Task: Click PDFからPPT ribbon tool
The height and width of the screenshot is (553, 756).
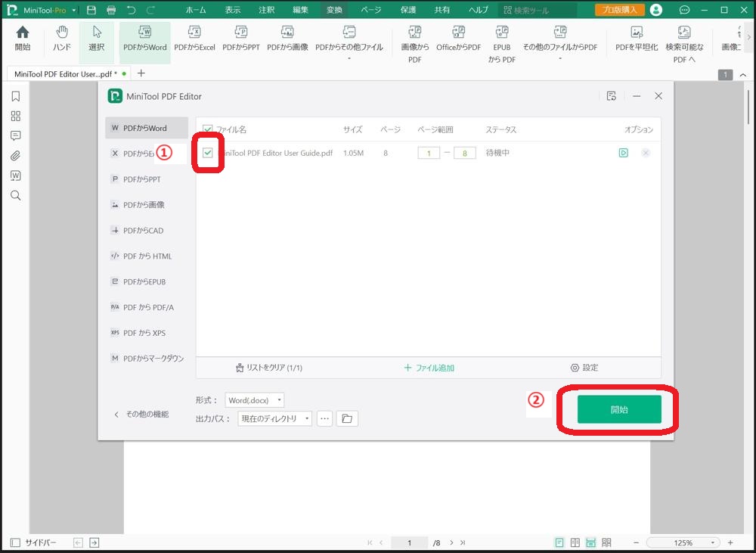Action: point(241,39)
